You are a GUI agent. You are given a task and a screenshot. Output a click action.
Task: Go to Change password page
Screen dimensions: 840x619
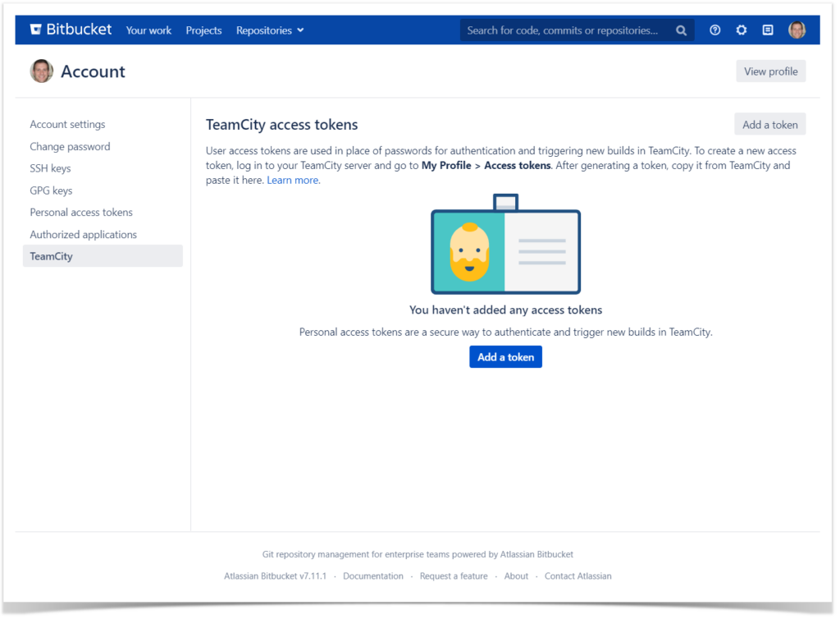(x=68, y=146)
